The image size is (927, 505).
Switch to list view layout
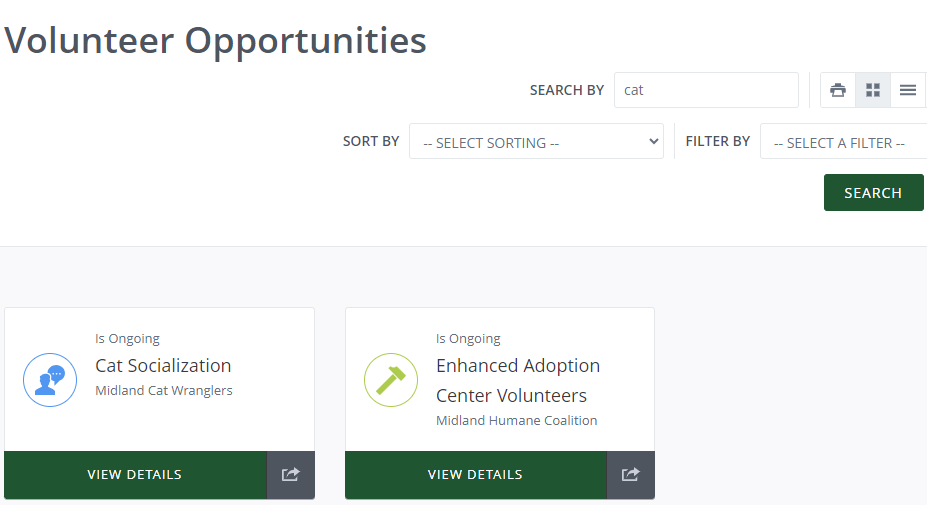(x=908, y=90)
